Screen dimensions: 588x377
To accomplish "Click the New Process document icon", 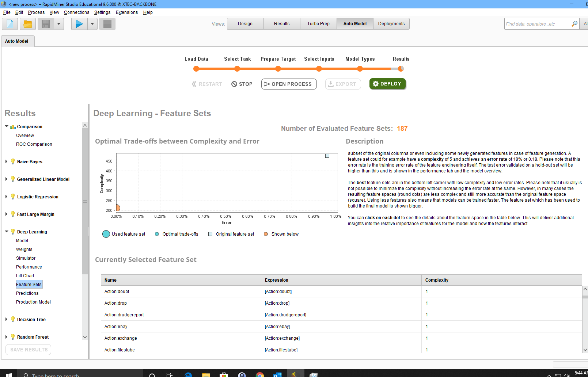I will click(x=10, y=24).
